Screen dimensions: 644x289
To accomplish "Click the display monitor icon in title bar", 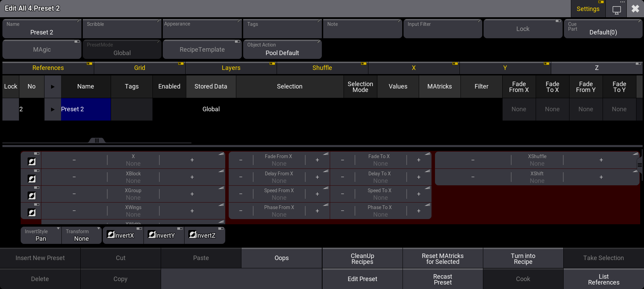I will pos(616,10).
